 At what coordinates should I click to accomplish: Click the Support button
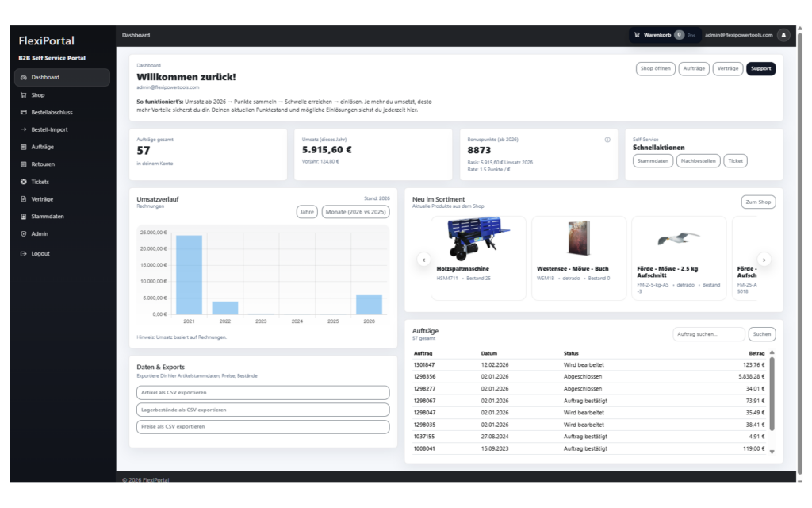760,69
